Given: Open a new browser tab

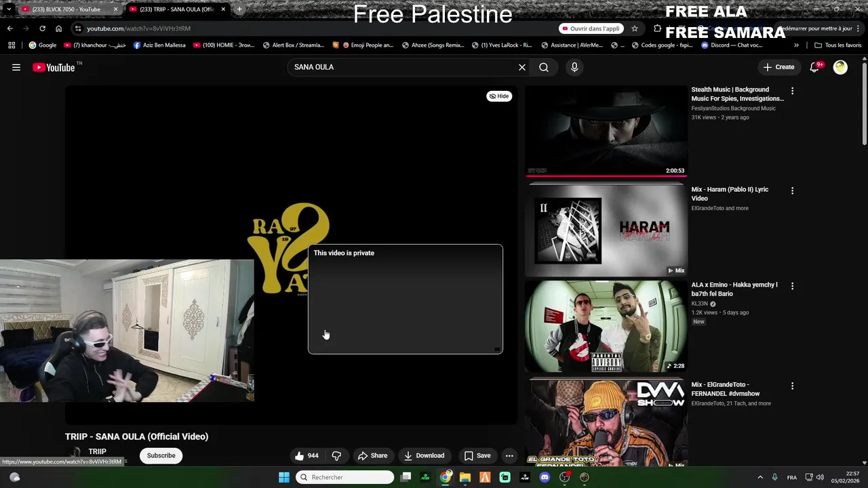Looking at the screenshot, I should pyautogui.click(x=239, y=9).
